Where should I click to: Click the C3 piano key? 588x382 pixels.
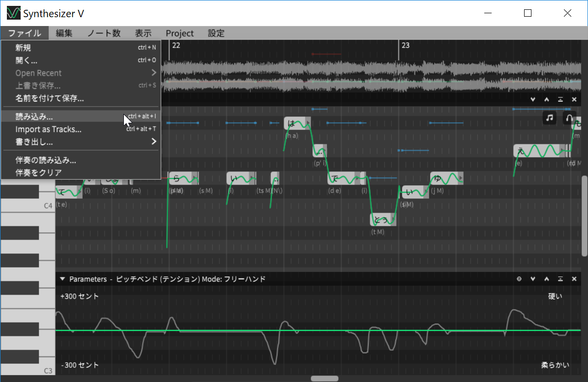(28, 370)
